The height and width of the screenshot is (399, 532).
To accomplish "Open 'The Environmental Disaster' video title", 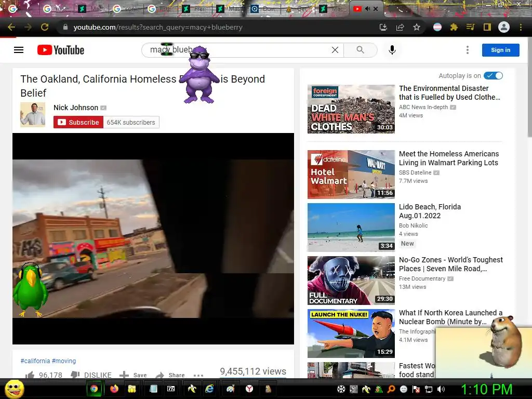I will (449, 92).
